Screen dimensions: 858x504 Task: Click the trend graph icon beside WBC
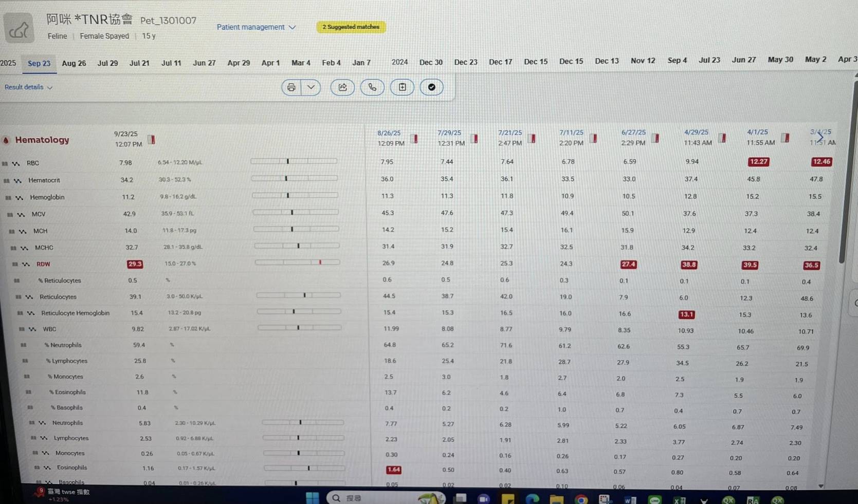coord(32,329)
